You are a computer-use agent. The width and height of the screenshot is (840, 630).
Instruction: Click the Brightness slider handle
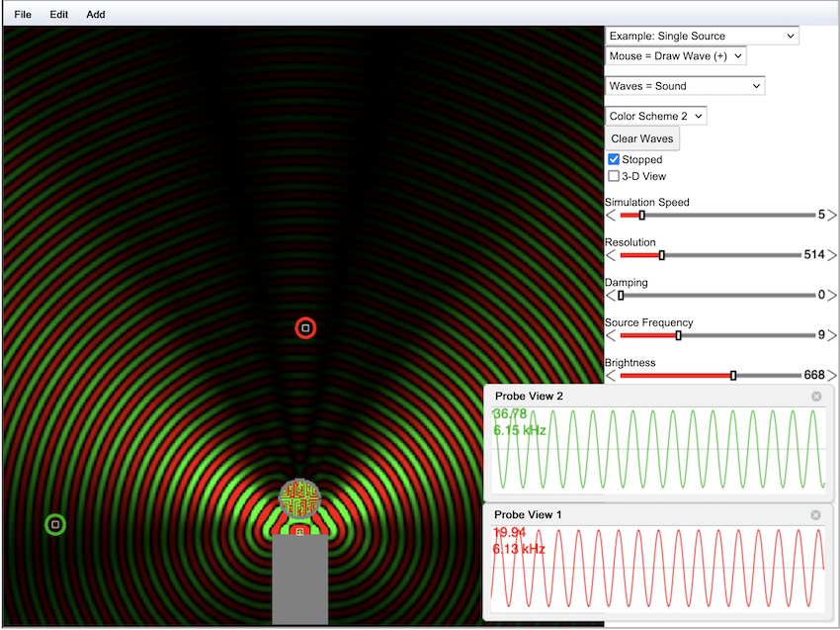coord(733,376)
